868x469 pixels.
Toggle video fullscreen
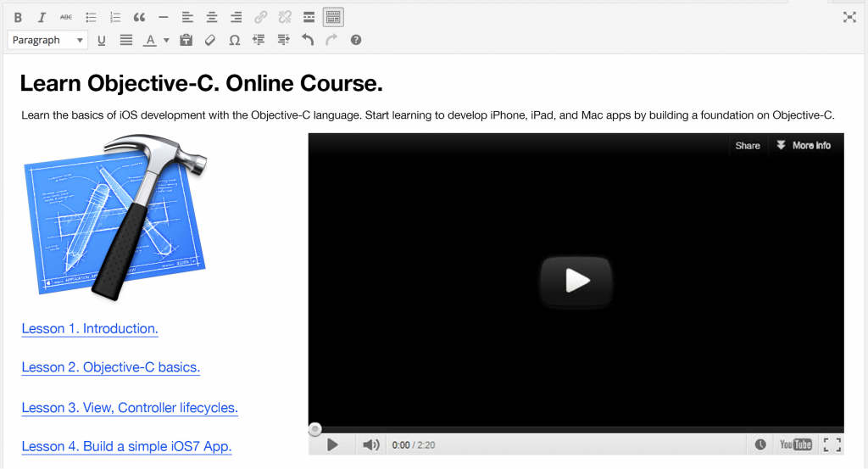832,444
